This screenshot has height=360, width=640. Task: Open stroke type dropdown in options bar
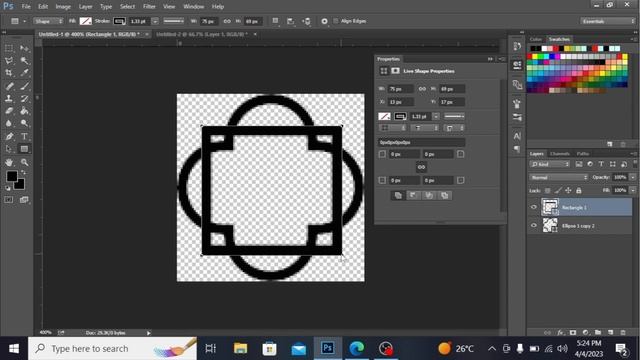[174, 21]
